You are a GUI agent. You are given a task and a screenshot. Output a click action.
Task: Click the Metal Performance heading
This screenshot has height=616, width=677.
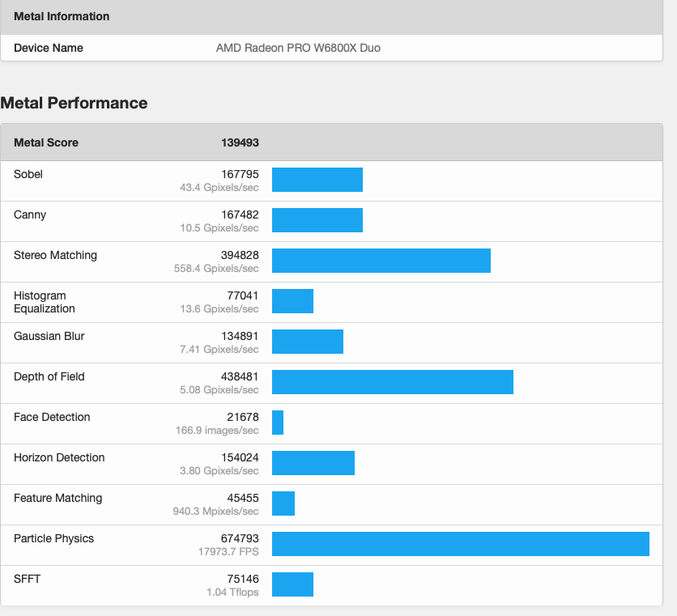click(x=74, y=103)
